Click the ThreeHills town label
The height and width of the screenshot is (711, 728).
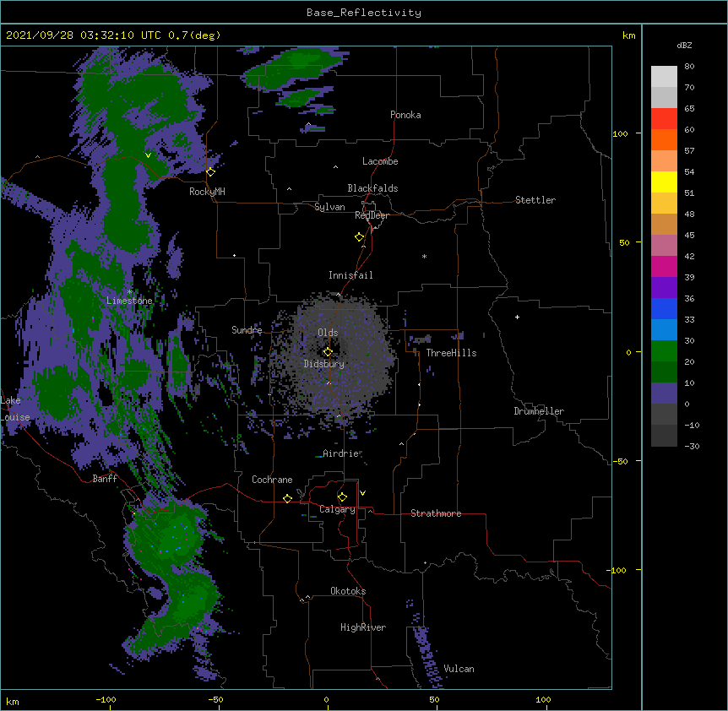[451, 353]
